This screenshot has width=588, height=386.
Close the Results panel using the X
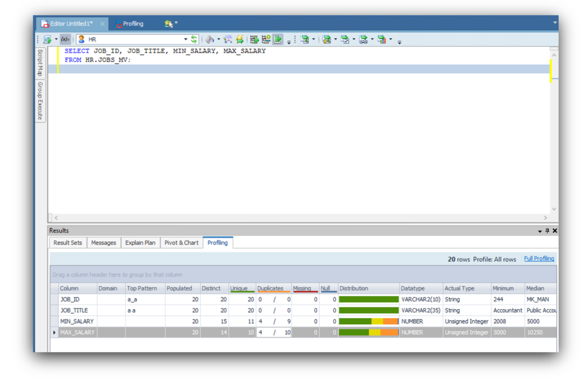[x=555, y=231]
